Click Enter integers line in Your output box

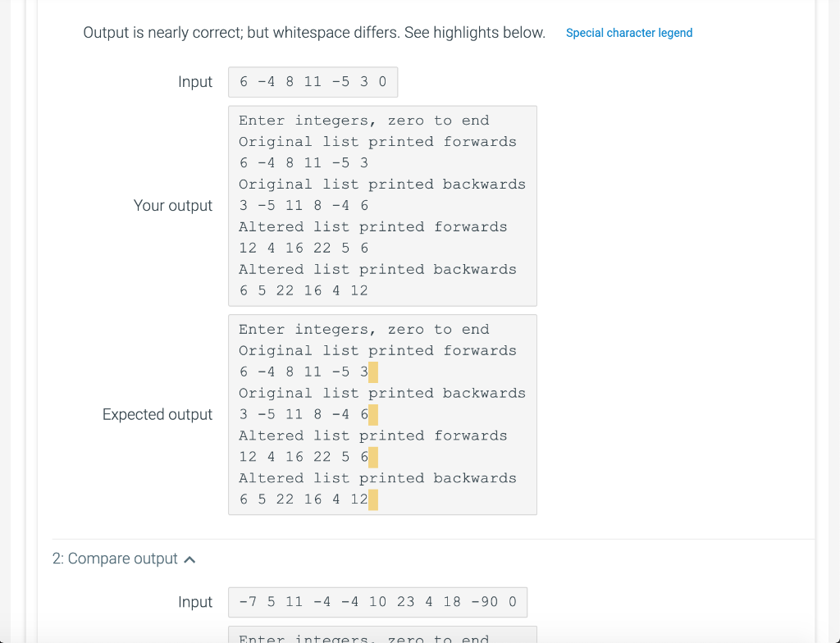pos(363,121)
